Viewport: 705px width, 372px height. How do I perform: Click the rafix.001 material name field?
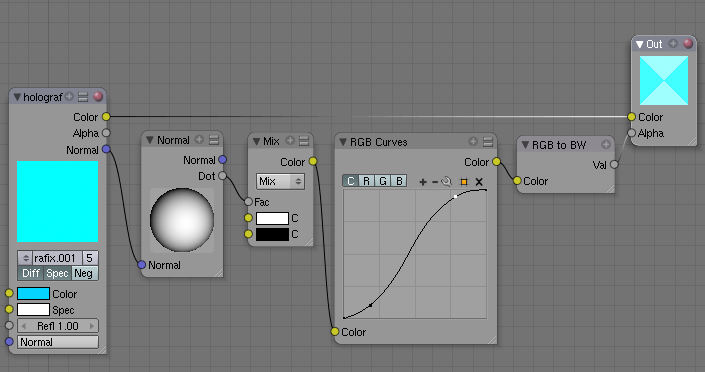click(x=57, y=258)
